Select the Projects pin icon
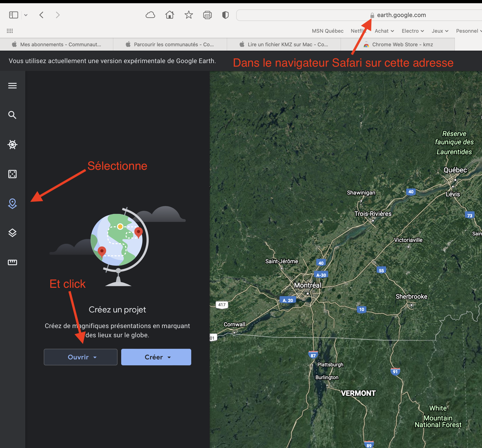The height and width of the screenshot is (448, 482). (12, 204)
